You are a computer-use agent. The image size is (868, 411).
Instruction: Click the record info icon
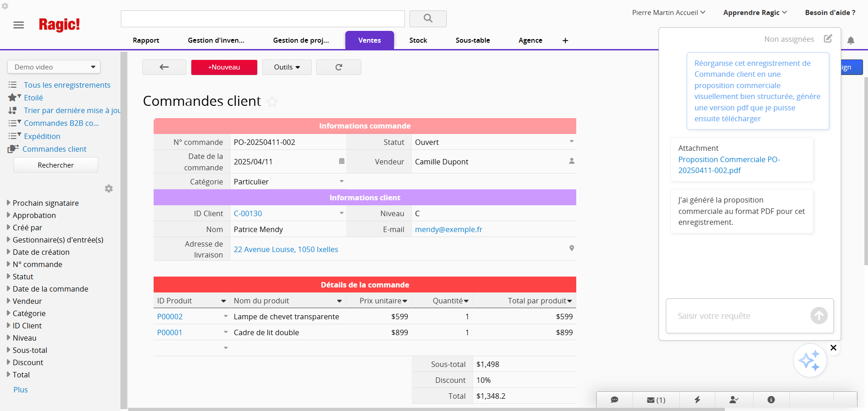[x=771, y=400]
